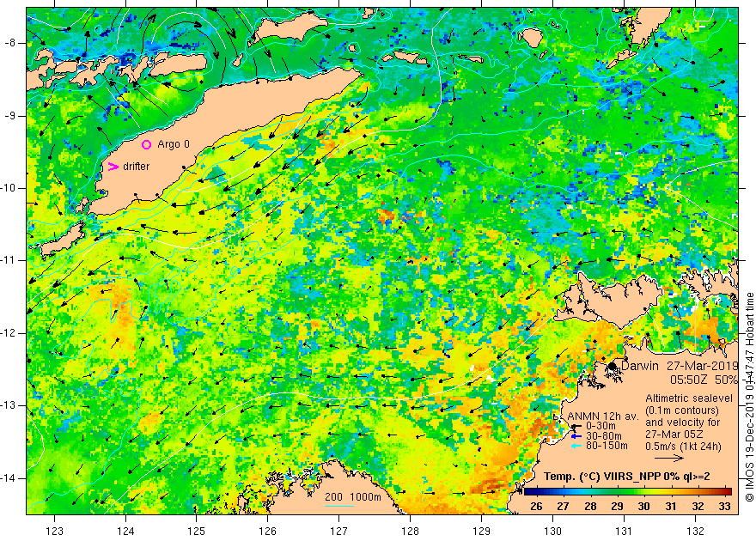Click the black 0-30m legend arrow
This screenshot has height=541, width=756.
click(576, 426)
